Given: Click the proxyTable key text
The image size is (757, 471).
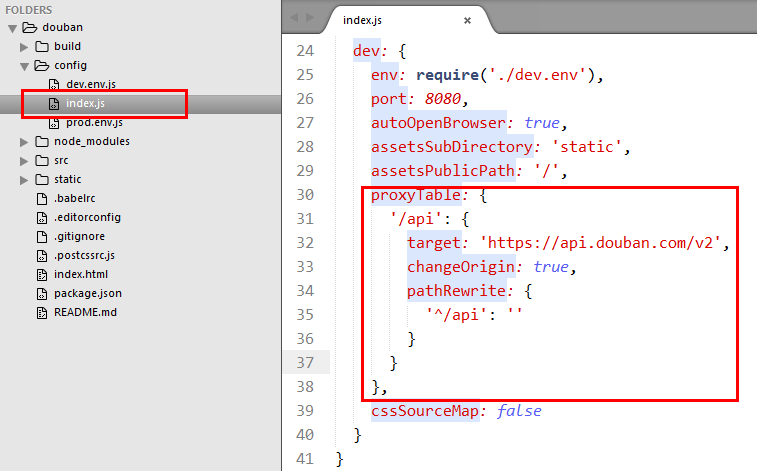Looking at the screenshot, I should click(416, 195).
